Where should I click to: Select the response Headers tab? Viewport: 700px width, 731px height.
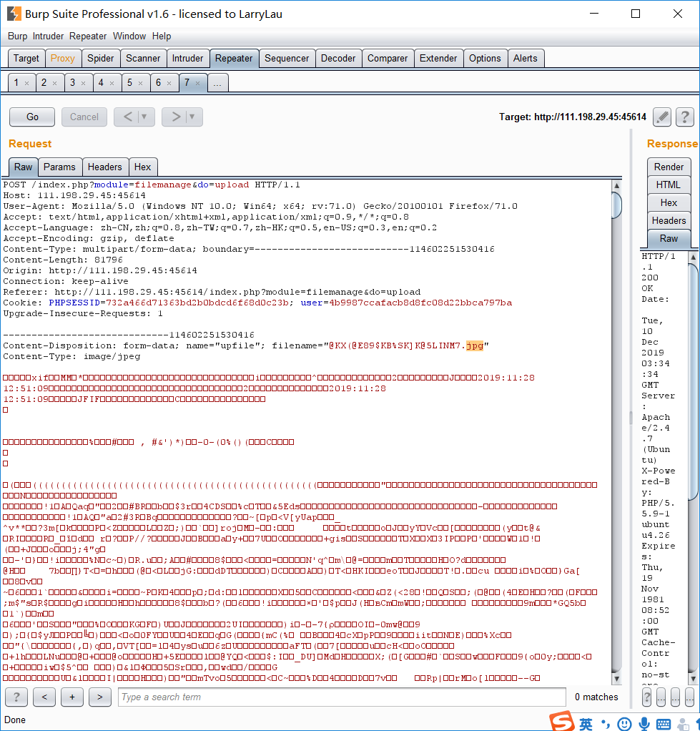click(669, 220)
